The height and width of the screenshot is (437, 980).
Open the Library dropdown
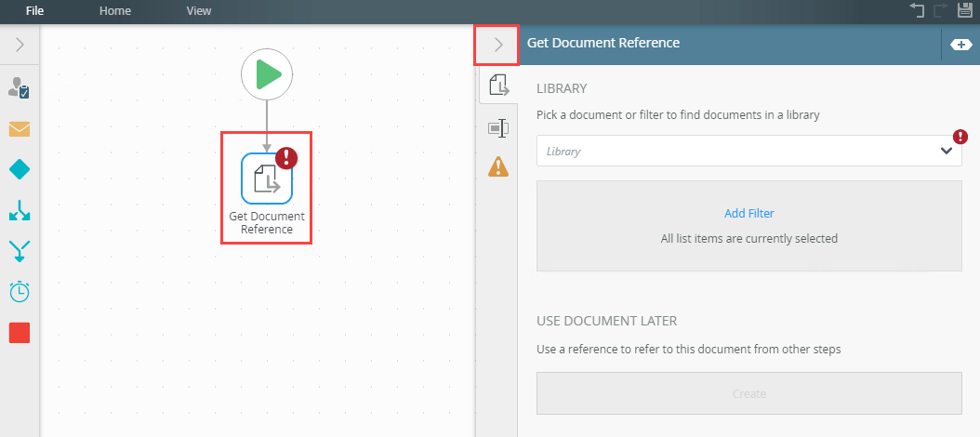click(748, 151)
